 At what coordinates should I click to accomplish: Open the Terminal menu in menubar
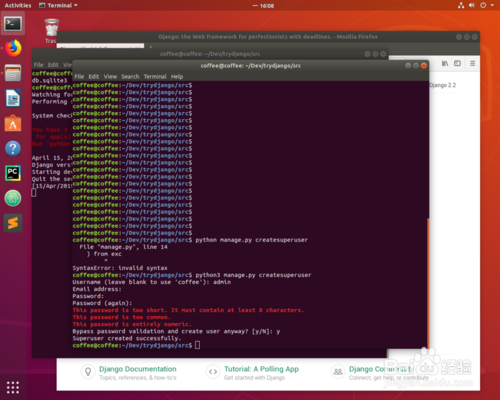click(x=155, y=76)
